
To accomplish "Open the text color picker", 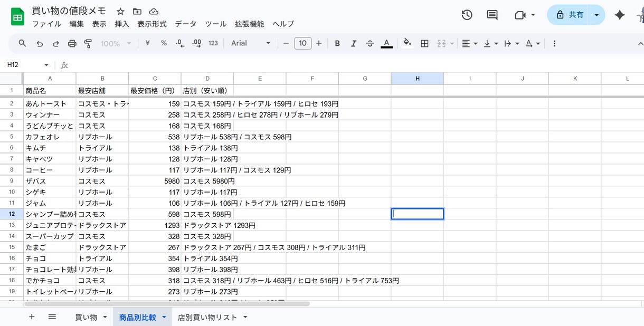I will point(386,43).
